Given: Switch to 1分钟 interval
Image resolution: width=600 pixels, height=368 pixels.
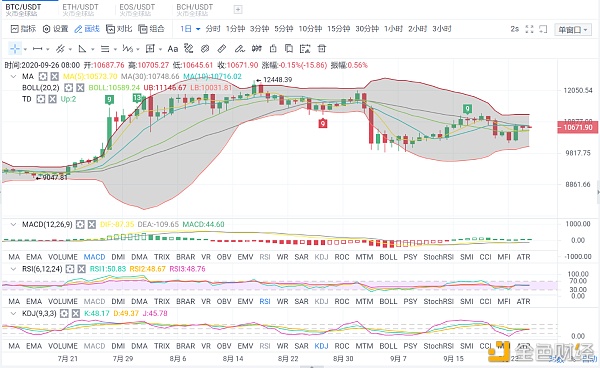Looking at the screenshot, I should pos(235,29).
